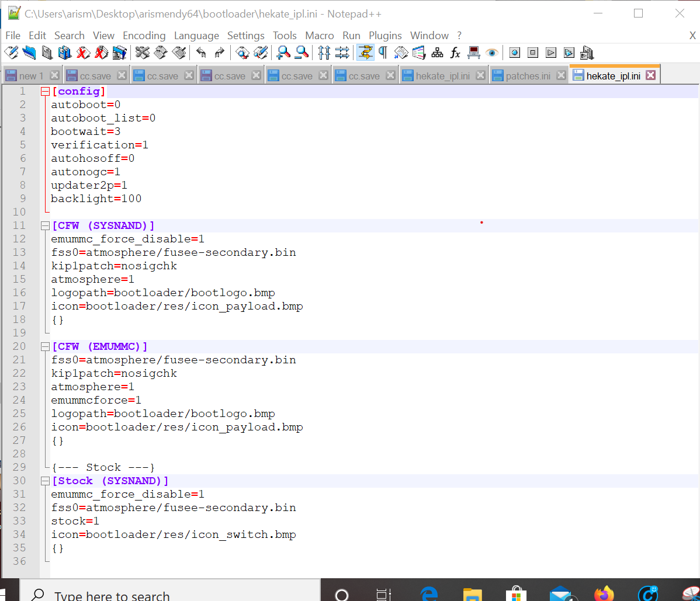The image size is (700, 601).
Task: Click the Stop Recording macro icon
Action: click(533, 53)
